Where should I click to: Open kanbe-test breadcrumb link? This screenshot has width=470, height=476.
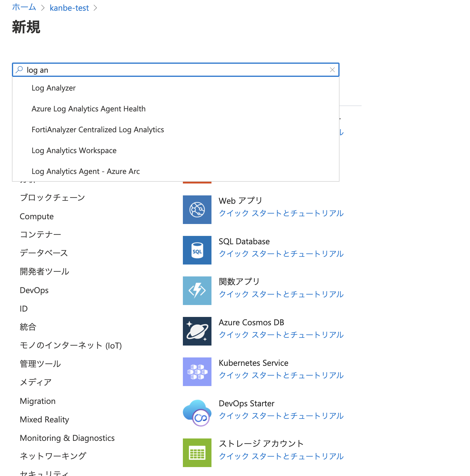click(x=69, y=8)
